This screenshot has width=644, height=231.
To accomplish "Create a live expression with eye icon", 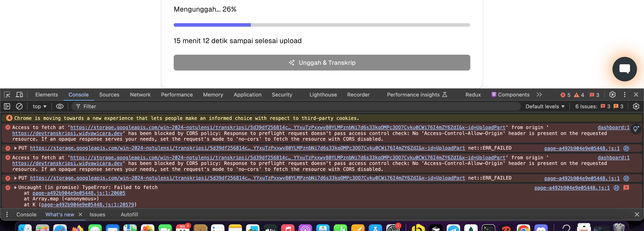I will [60, 106].
